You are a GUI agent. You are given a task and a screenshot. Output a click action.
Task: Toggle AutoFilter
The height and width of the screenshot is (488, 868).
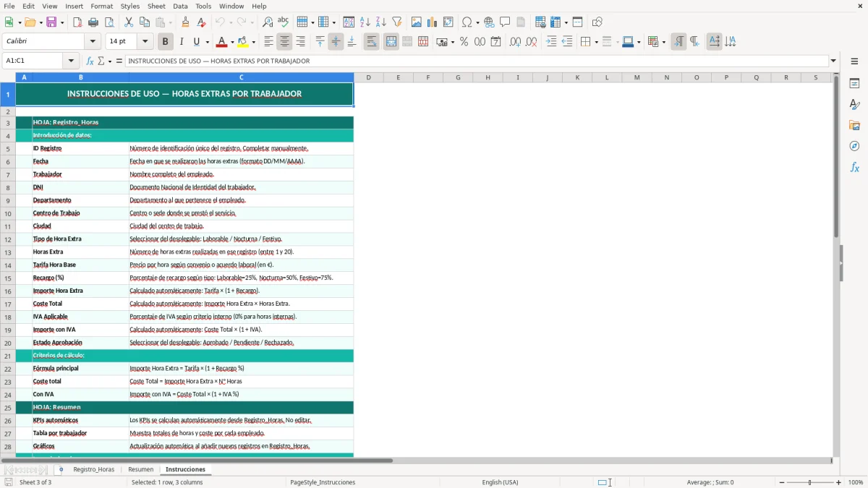click(396, 22)
